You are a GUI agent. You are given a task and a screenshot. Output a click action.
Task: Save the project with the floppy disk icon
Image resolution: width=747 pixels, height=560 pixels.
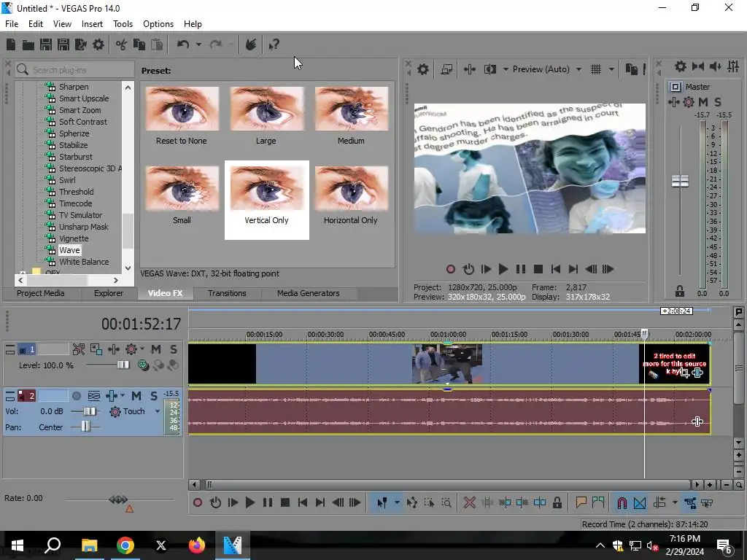pos(46,44)
